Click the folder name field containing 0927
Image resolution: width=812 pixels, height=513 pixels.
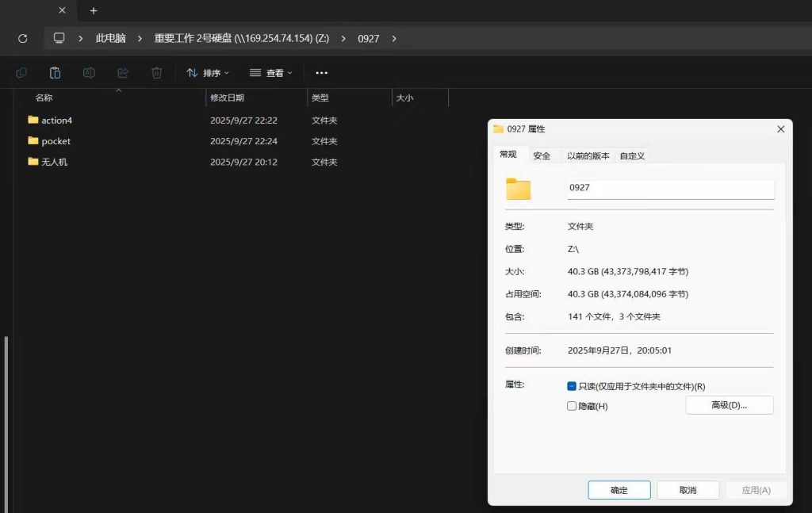(x=670, y=189)
